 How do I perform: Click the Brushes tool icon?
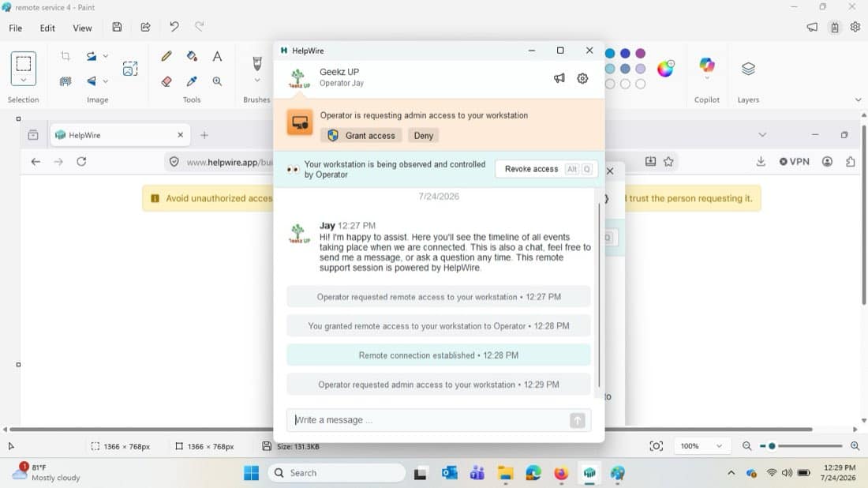[x=257, y=62]
